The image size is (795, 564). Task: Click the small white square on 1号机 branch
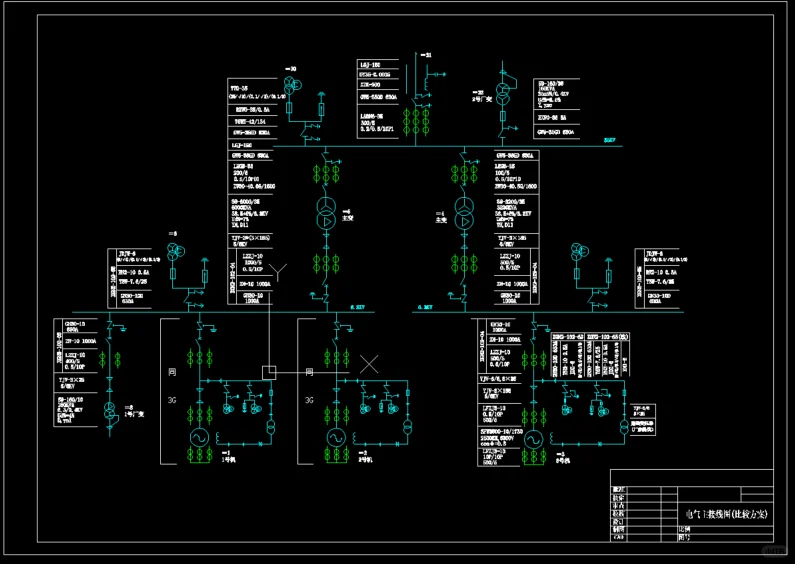[269, 373]
